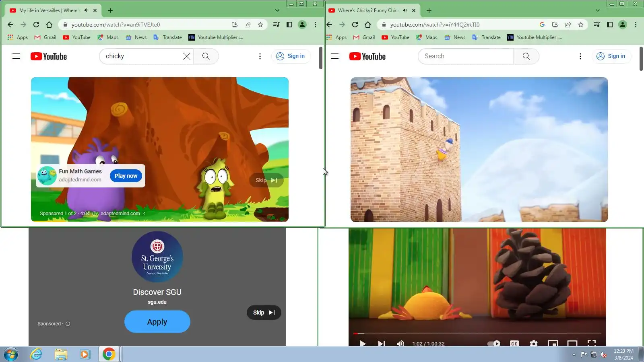Open YouTube settings dots beside Sign in, Versailles window
644x362 pixels.
[260, 56]
